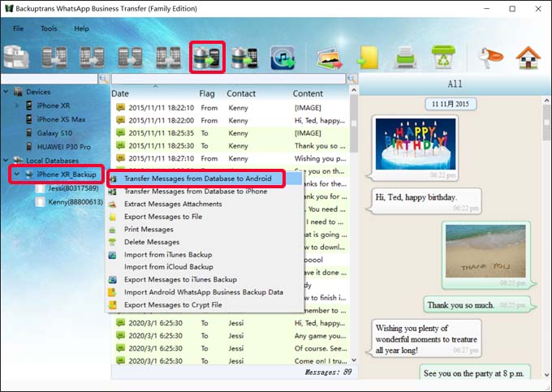The image size is (552, 392).
Task: Select contact Kenny(88800613)
Action: (75, 202)
